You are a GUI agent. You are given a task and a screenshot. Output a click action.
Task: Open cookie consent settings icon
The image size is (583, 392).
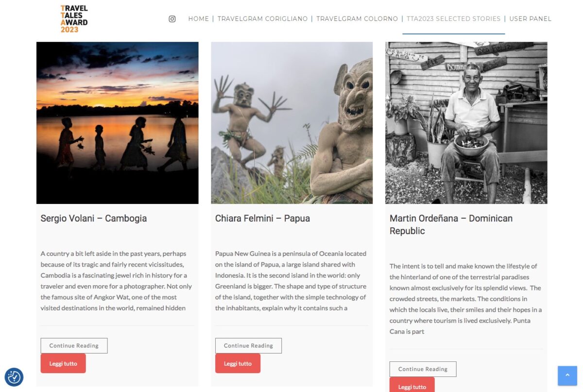tap(14, 377)
